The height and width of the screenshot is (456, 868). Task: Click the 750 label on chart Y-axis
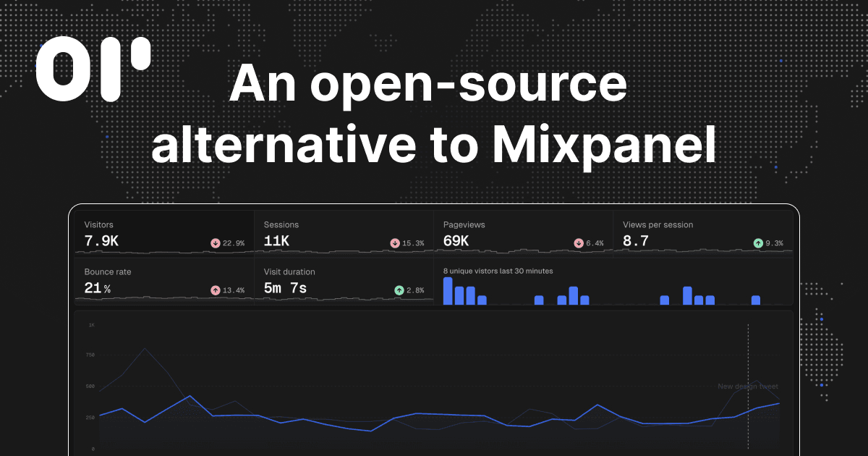click(x=90, y=355)
